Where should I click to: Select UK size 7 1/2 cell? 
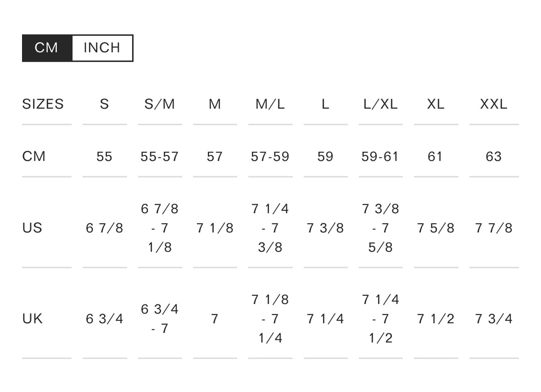[436, 319]
